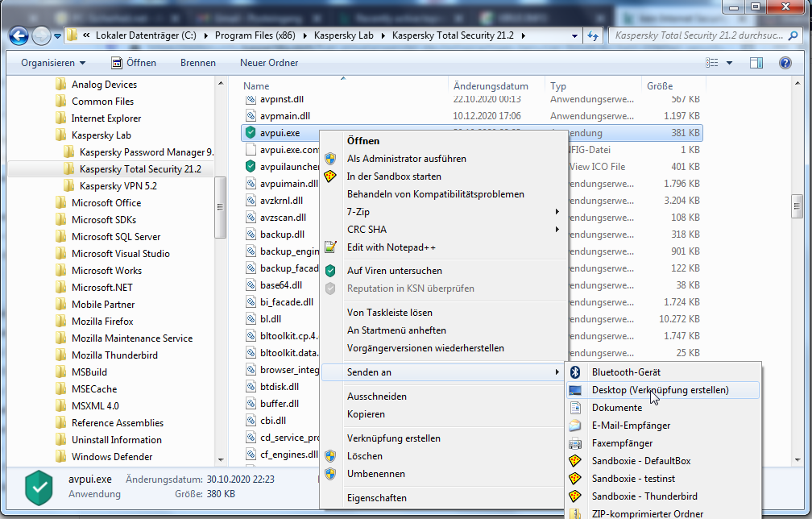Screen dimensions: 812x519
Task: Choose 'Als Administrator ausführen' in context menu
Action: click(x=443, y=159)
